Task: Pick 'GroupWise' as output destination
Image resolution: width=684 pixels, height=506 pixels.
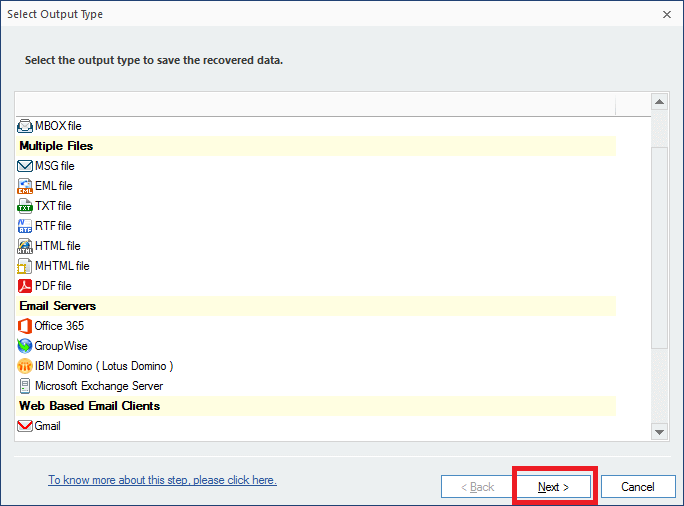Action: pyautogui.click(x=61, y=346)
